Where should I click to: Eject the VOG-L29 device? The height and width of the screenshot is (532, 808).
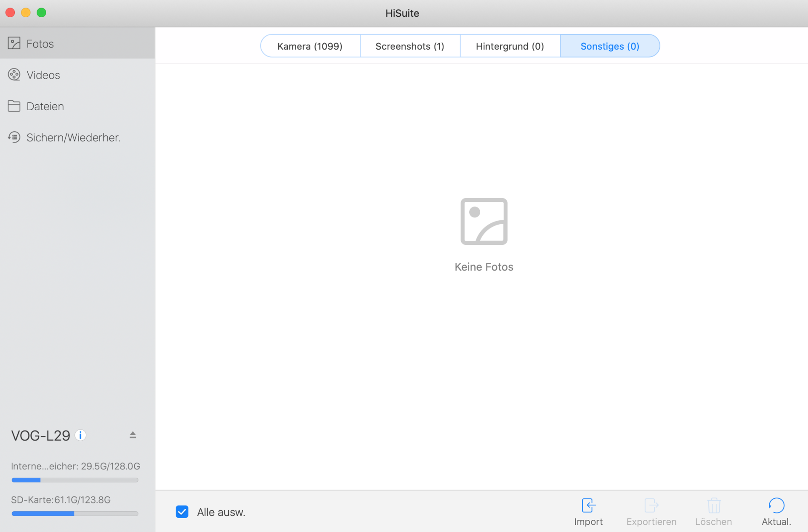tap(133, 435)
